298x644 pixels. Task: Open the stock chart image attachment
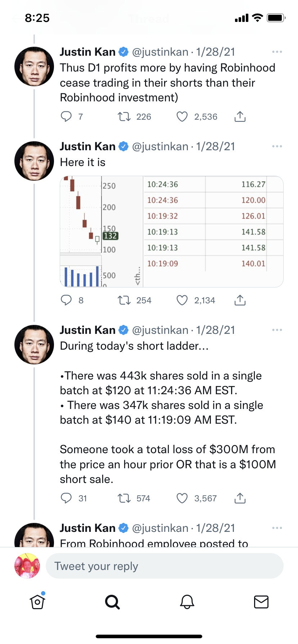coord(172,232)
